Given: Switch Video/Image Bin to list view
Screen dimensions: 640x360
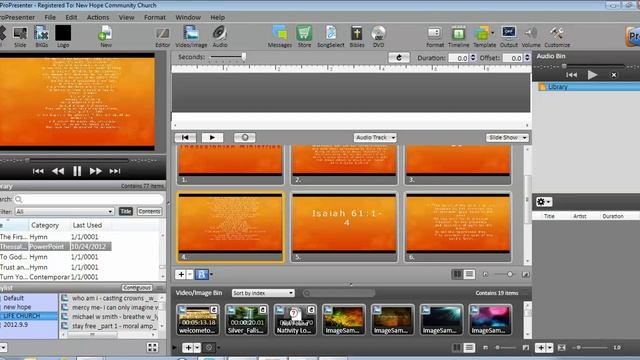Looking at the screenshot, I should point(469,348).
